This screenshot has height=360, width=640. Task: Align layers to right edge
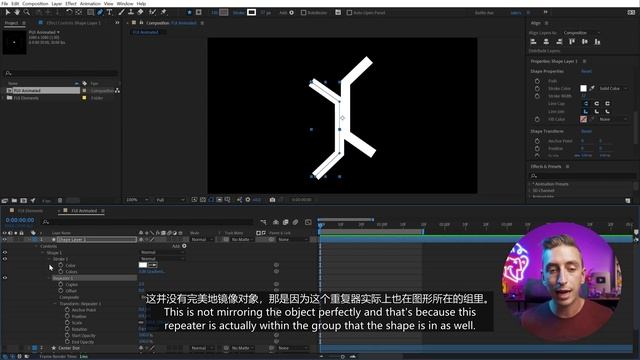point(559,42)
